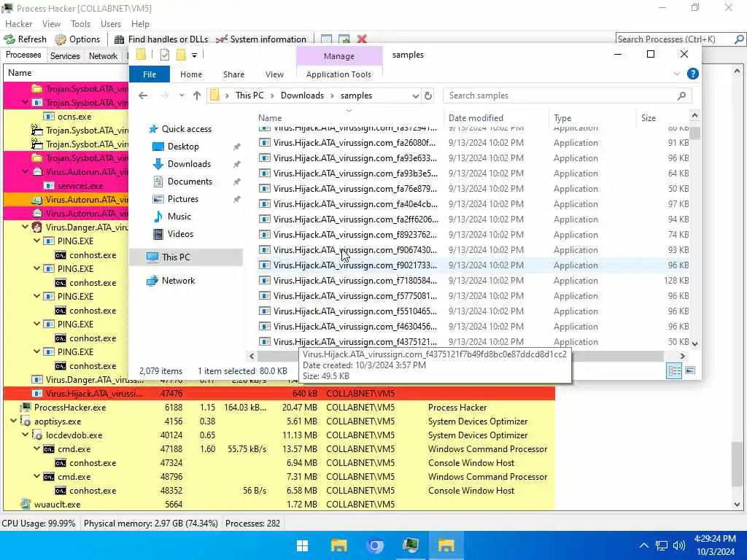Open Downloads in navigation pane
The width and height of the screenshot is (747, 560).
click(x=189, y=164)
